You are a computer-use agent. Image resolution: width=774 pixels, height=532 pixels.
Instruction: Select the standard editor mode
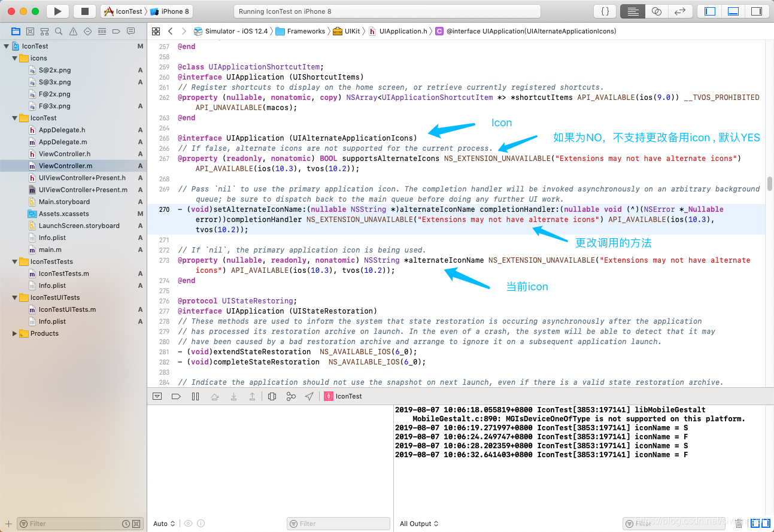click(x=633, y=11)
